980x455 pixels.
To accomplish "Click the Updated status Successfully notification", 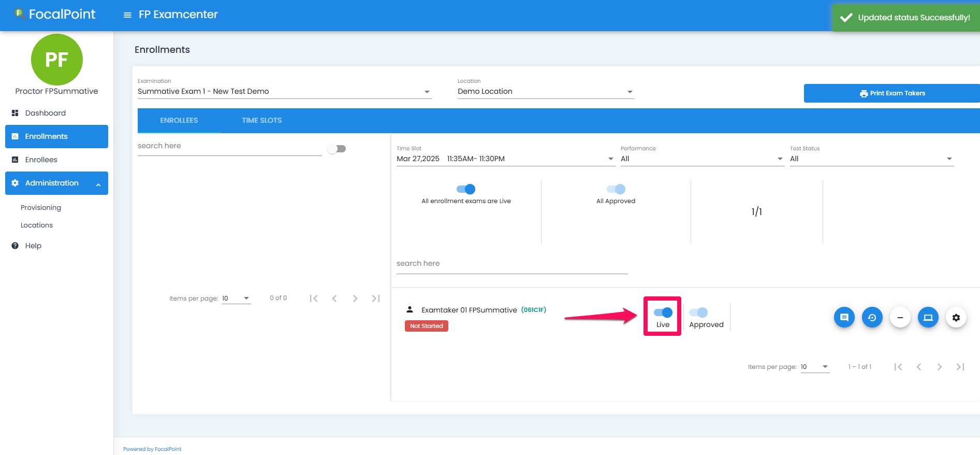I will point(906,18).
